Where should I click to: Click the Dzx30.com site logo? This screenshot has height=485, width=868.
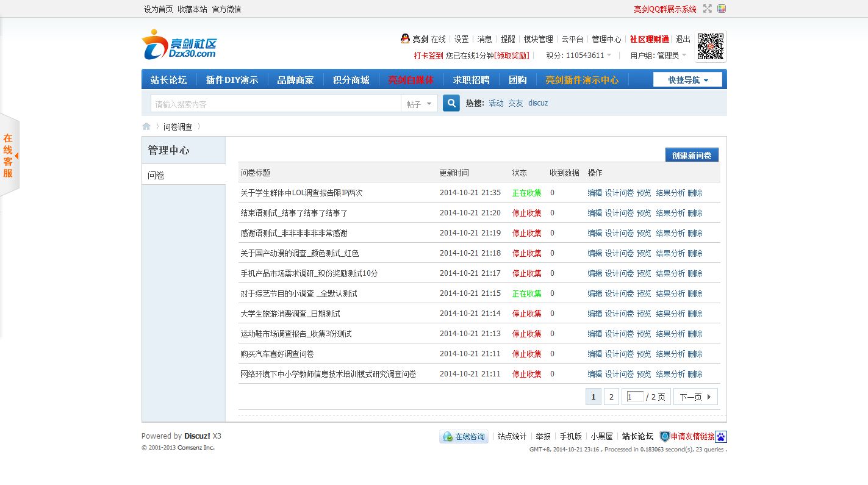pos(179,45)
